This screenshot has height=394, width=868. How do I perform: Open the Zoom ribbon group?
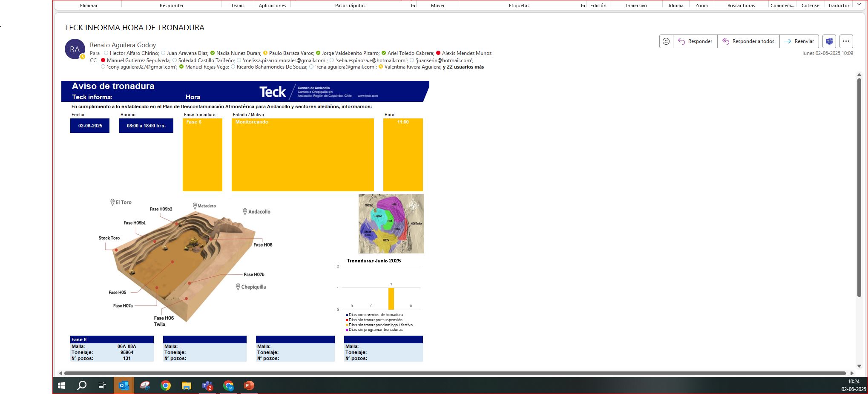(x=701, y=6)
